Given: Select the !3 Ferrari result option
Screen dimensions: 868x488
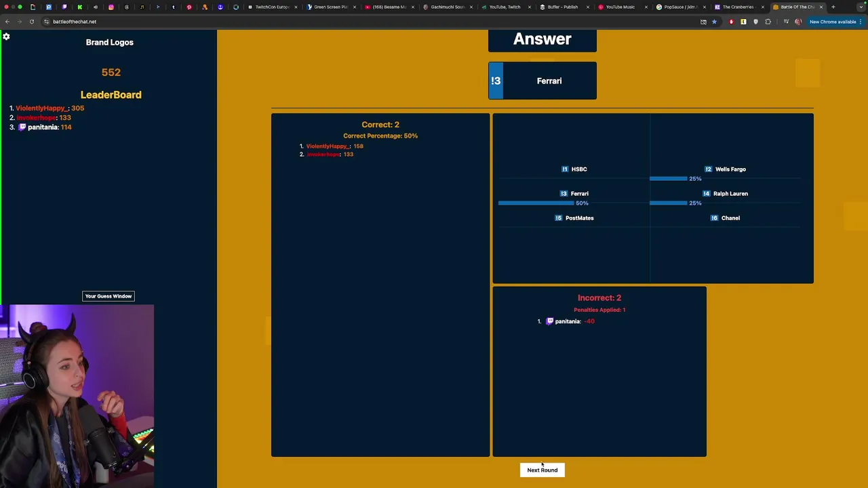Looking at the screenshot, I should click(574, 194).
